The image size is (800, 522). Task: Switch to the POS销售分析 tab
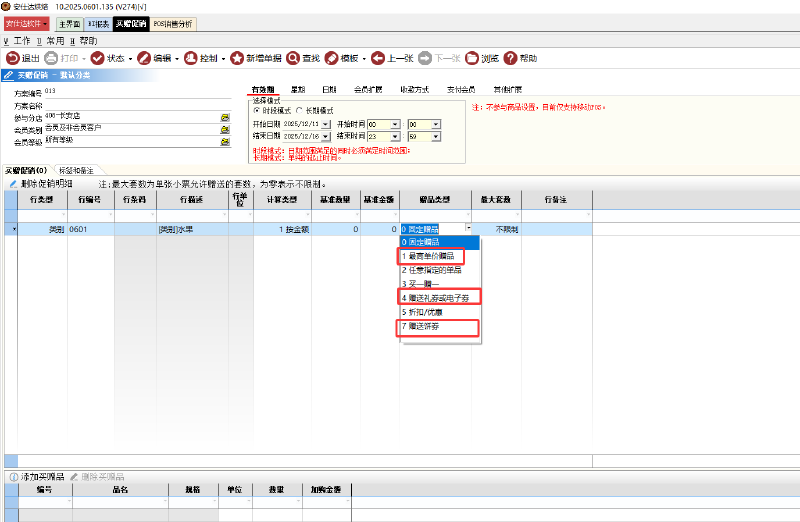(173, 24)
